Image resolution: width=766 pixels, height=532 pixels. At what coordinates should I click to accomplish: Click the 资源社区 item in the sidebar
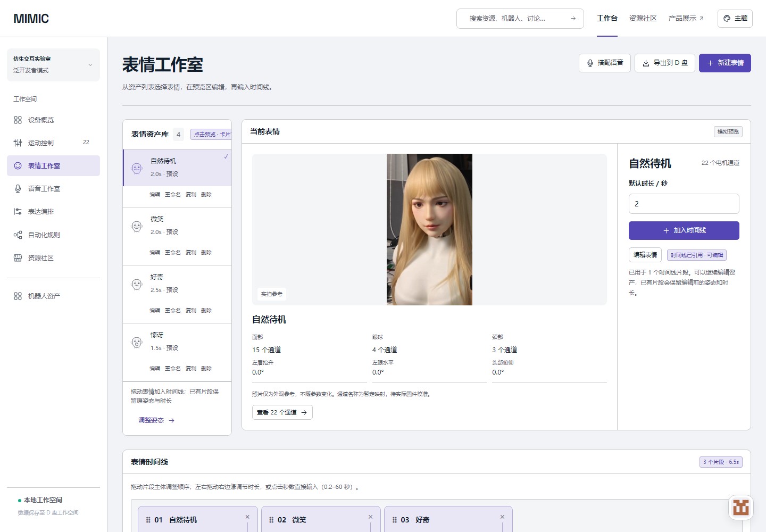click(x=53, y=257)
